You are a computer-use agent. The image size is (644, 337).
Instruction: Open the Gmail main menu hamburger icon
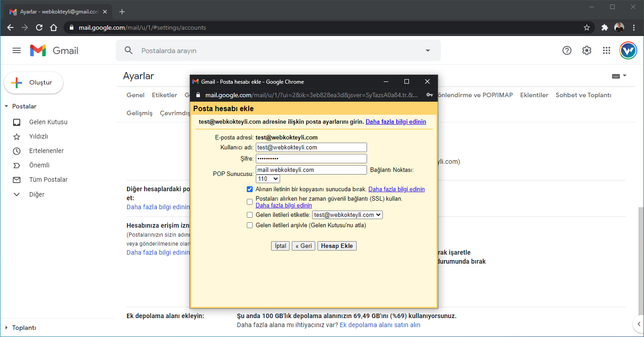[x=17, y=50]
